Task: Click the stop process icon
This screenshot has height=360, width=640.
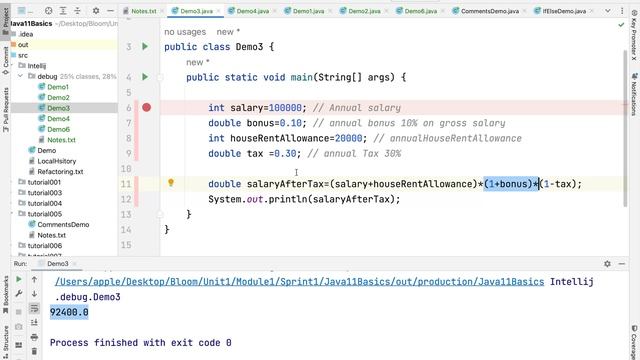Action: pos(19,312)
